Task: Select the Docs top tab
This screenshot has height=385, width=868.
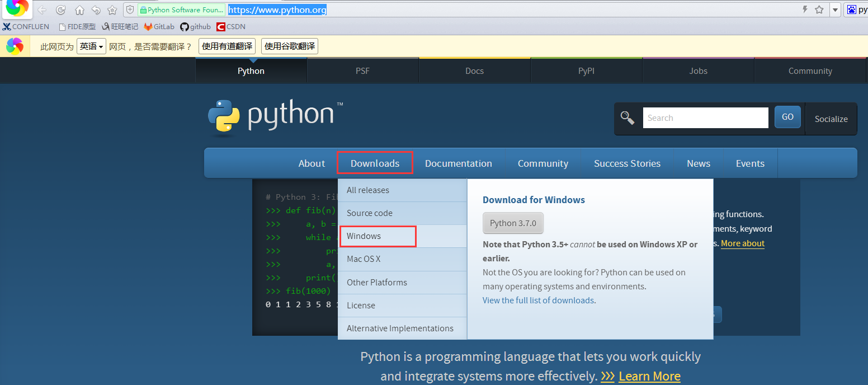Action: tap(475, 71)
